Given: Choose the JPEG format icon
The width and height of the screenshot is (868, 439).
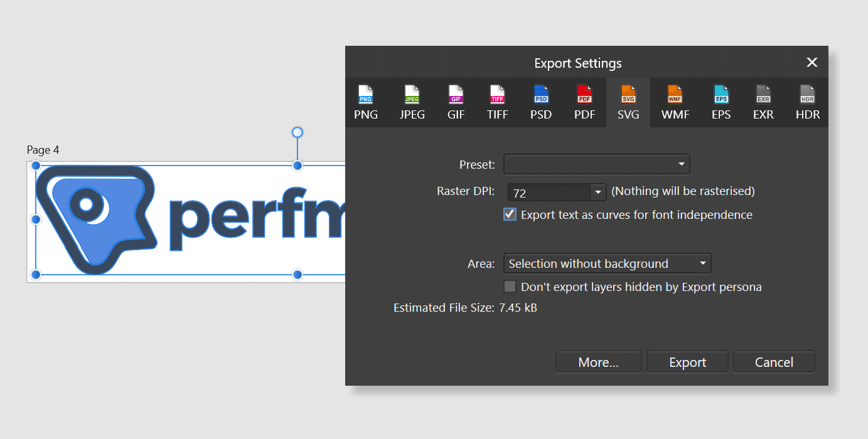Looking at the screenshot, I should click(x=412, y=102).
